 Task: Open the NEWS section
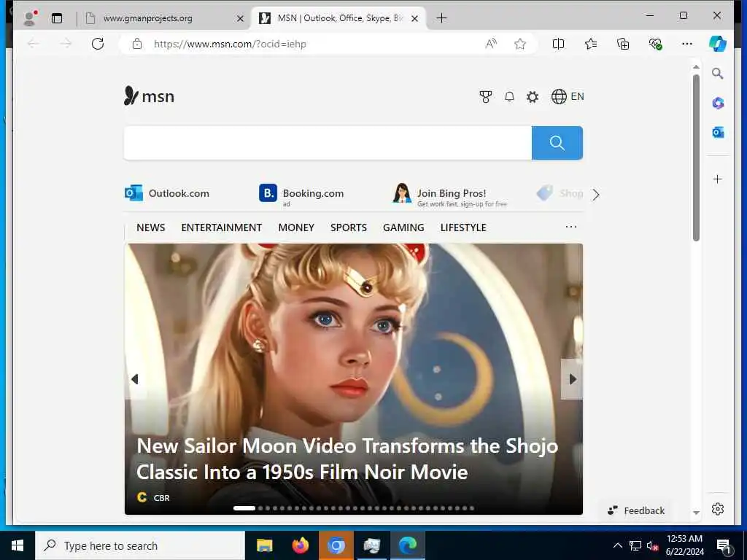point(150,227)
